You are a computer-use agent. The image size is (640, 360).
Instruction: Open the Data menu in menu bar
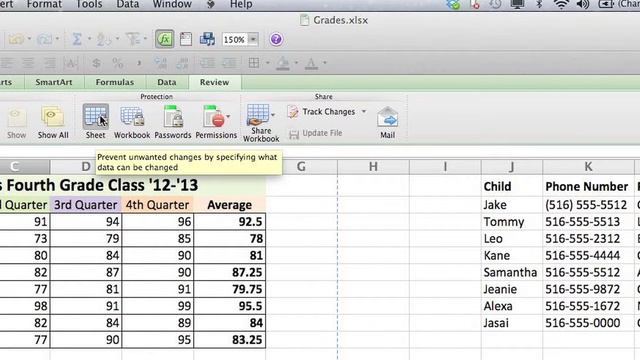coord(128,4)
